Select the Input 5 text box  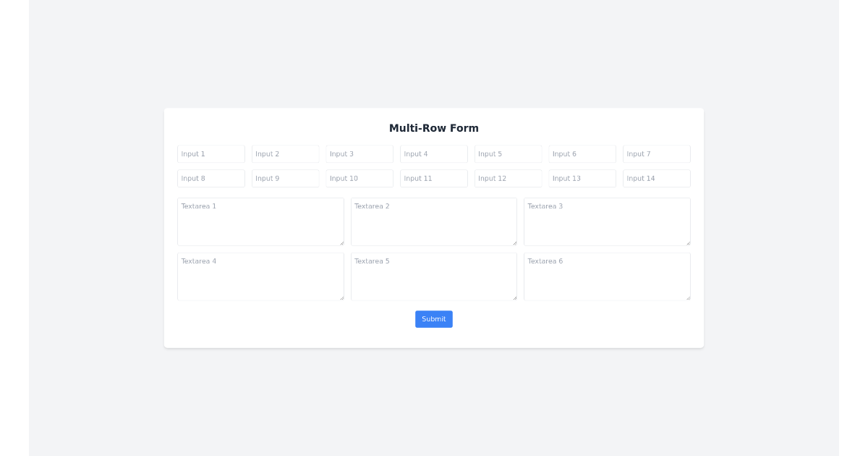tap(508, 153)
